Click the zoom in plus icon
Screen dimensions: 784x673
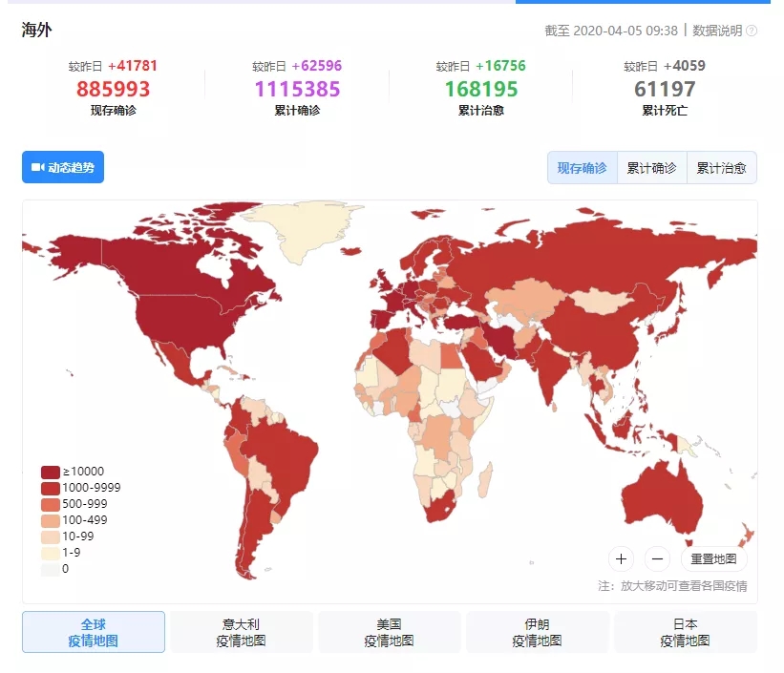click(621, 559)
